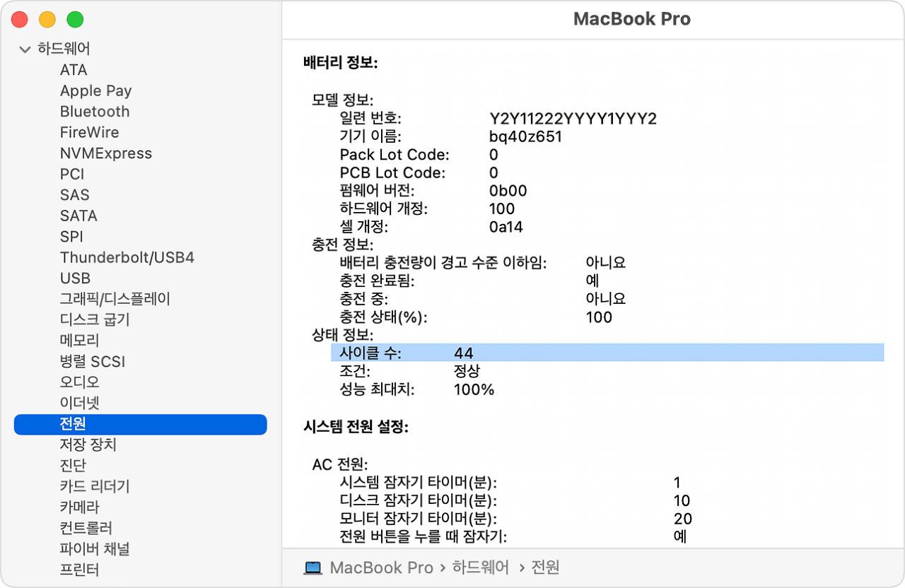Image resolution: width=905 pixels, height=588 pixels.
Task: Click the MacBook Pro laptop icon in path bar
Action: (x=313, y=568)
